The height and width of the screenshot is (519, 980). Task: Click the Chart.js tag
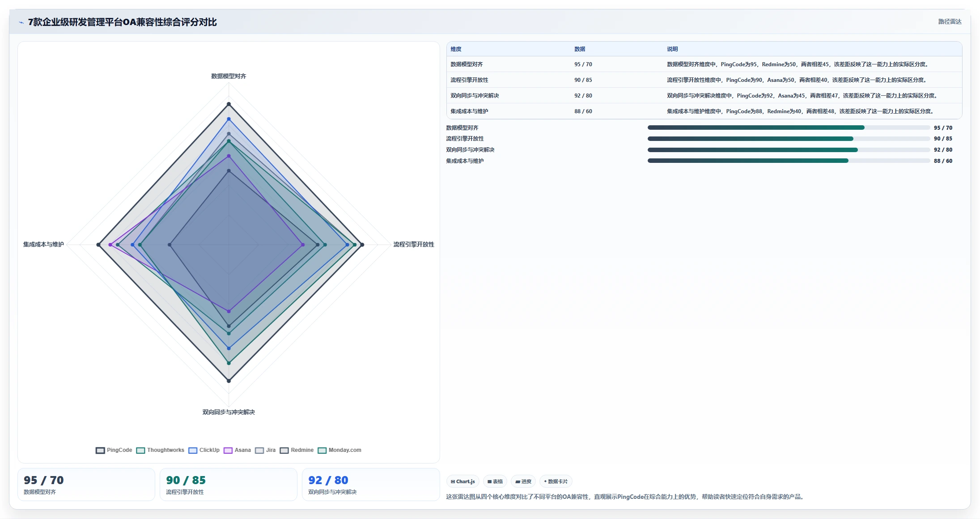[463, 481]
